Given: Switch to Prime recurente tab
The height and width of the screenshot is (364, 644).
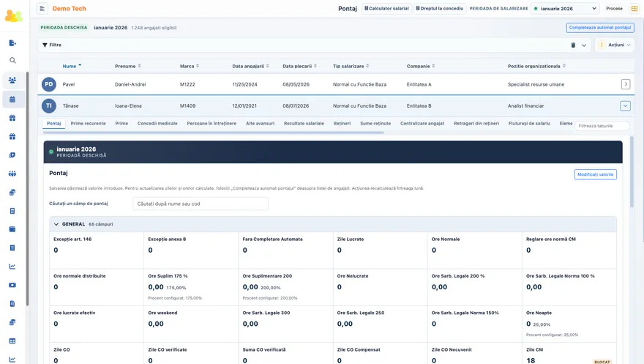Looking at the screenshot, I should pyautogui.click(x=88, y=123).
